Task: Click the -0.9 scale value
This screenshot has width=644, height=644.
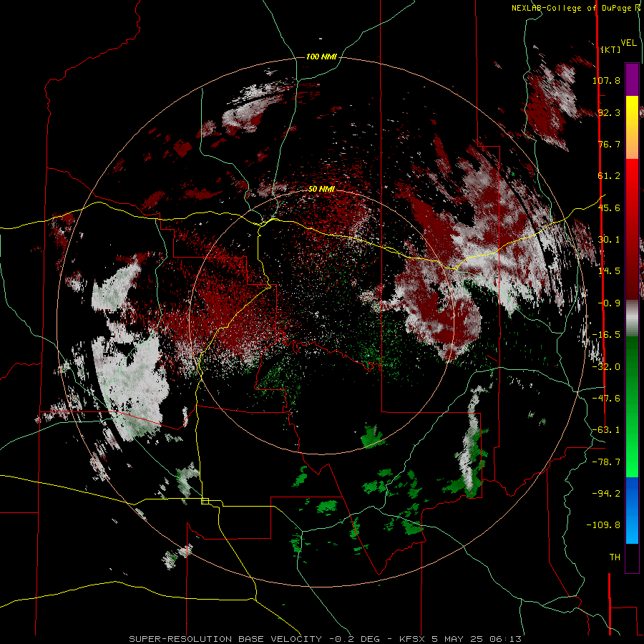Action: tap(609, 303)
